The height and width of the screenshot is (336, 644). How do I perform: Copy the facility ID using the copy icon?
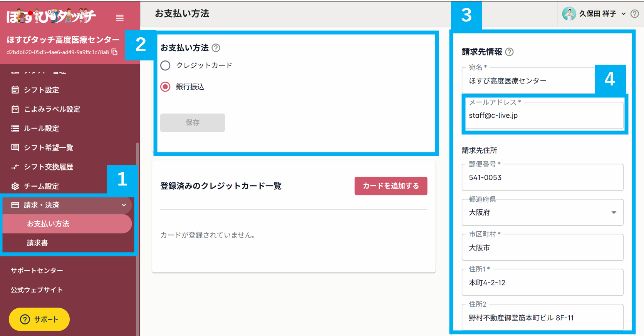click(x=114, y=52)
